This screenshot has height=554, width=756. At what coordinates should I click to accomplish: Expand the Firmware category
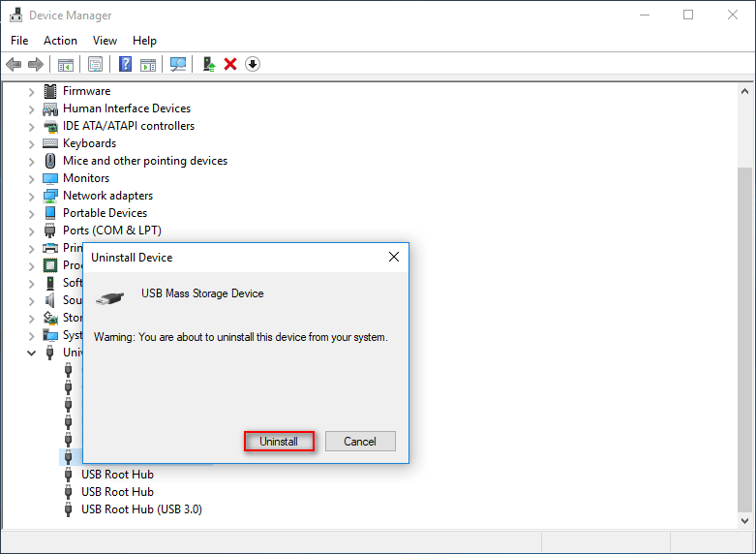pyautogui.click(x=31, y=91)
